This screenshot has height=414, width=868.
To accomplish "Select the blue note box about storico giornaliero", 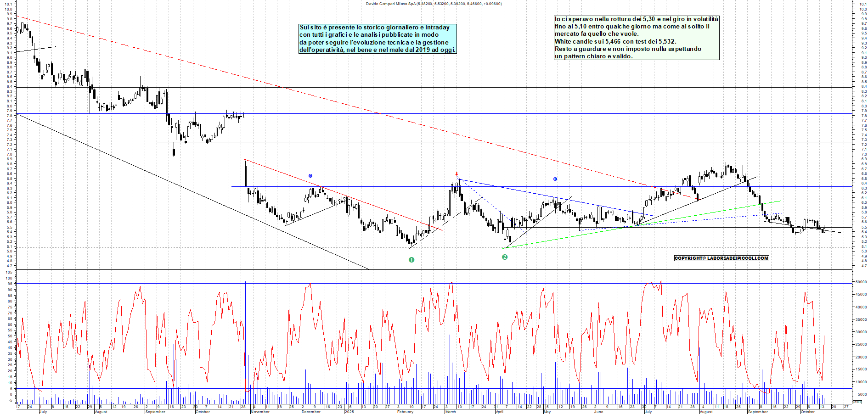I will (x=378, y=39).
